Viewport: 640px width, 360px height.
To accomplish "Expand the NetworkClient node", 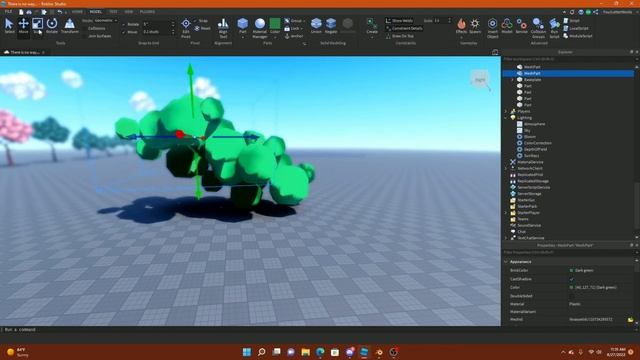I will click(x=506, y=168).
